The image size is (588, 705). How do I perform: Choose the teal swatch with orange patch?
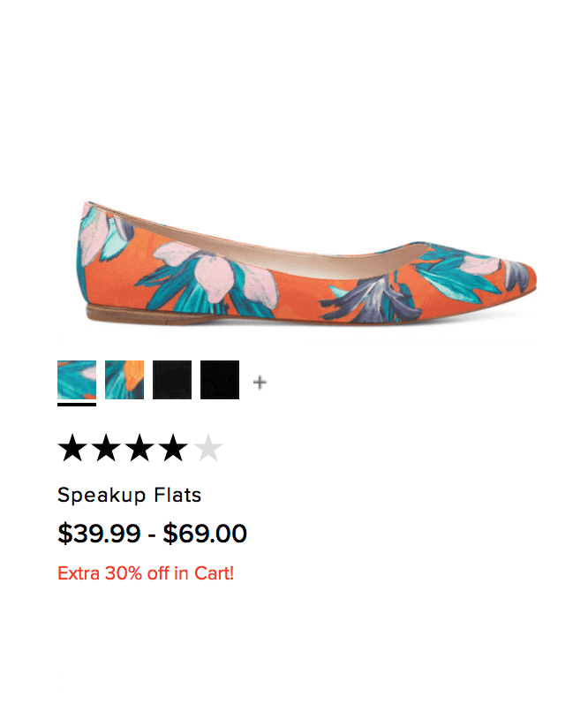(x=124, y=380)
